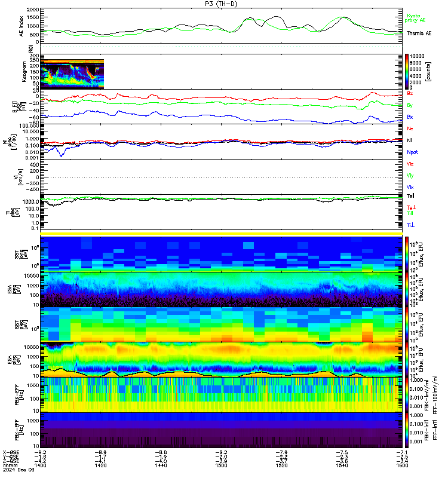Click the "X-GSE" row label

pos(11,452)
